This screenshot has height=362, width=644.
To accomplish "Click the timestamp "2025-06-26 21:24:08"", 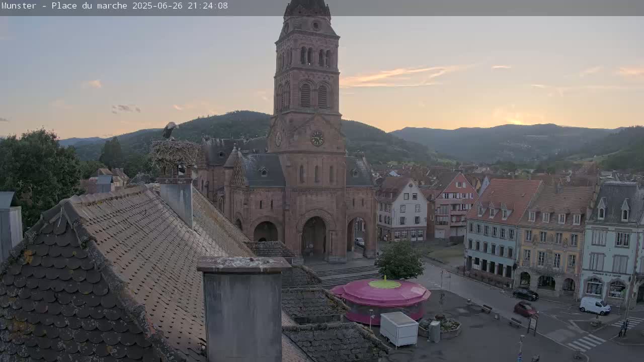I will [180, 6].
